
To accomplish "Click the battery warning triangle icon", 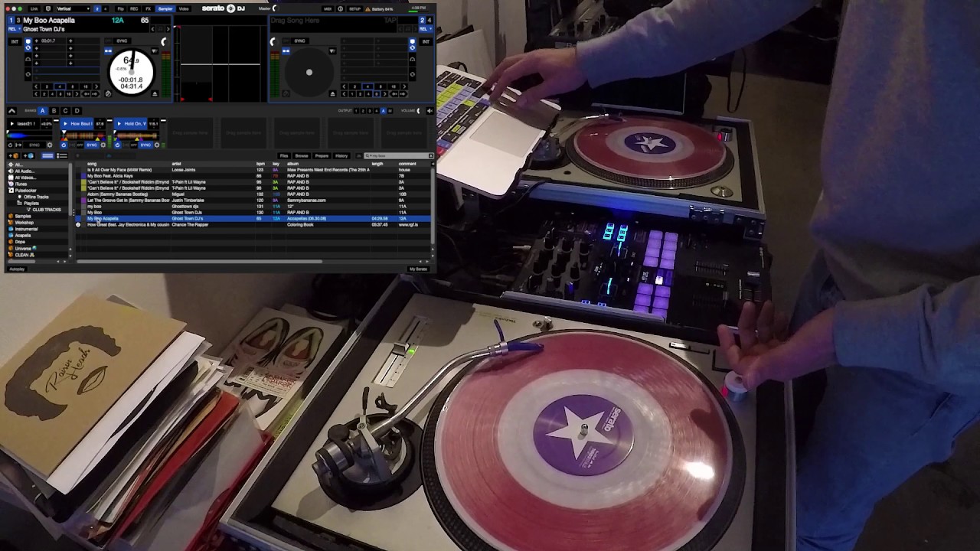I will coord(367,9).
